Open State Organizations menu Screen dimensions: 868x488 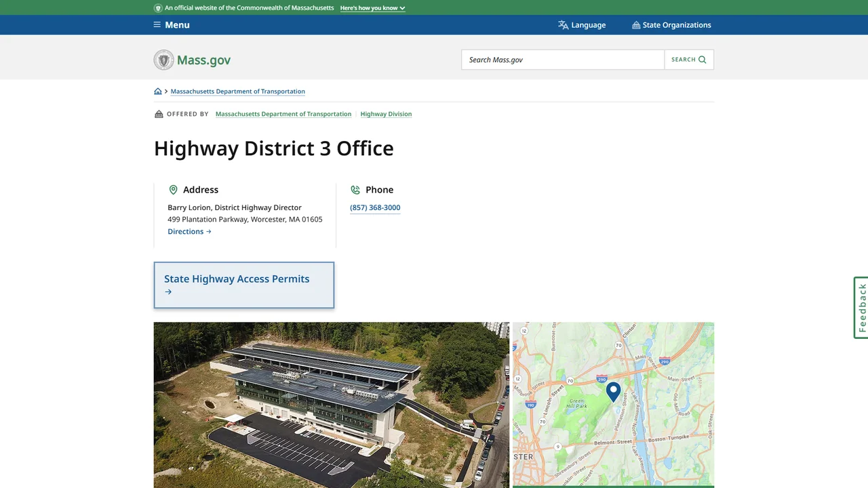pyautogui.click(x=671, y=25)
